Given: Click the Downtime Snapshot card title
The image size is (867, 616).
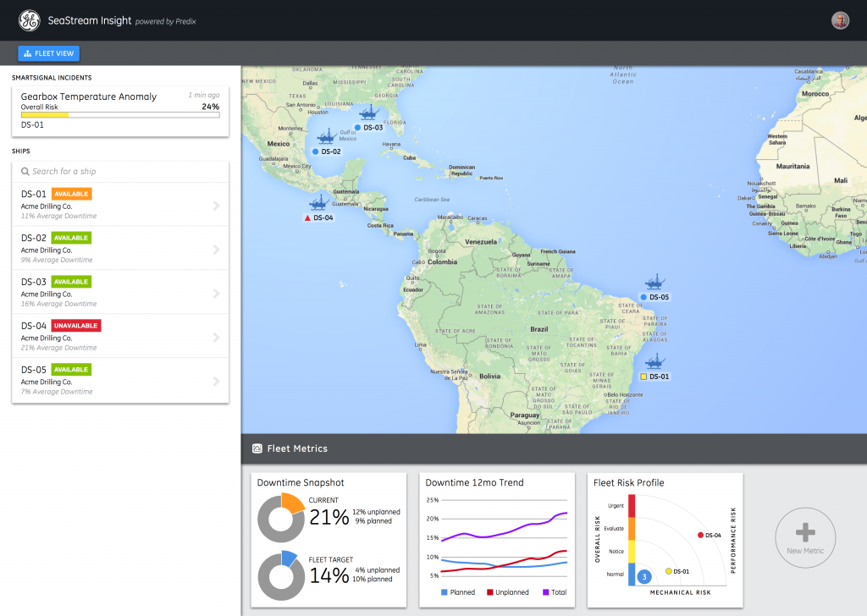Looking at the screenshot, I should pyautogui.click(x=301, y=483).
